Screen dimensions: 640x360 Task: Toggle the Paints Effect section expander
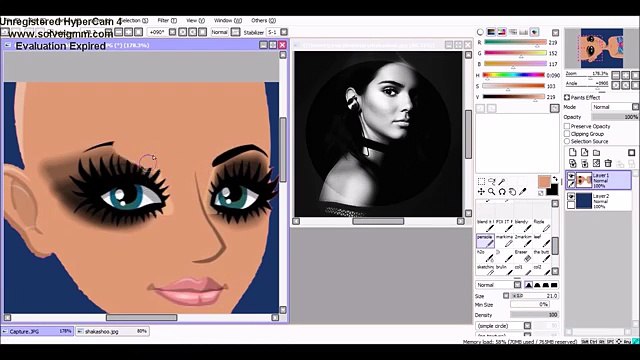pos(567,98)
